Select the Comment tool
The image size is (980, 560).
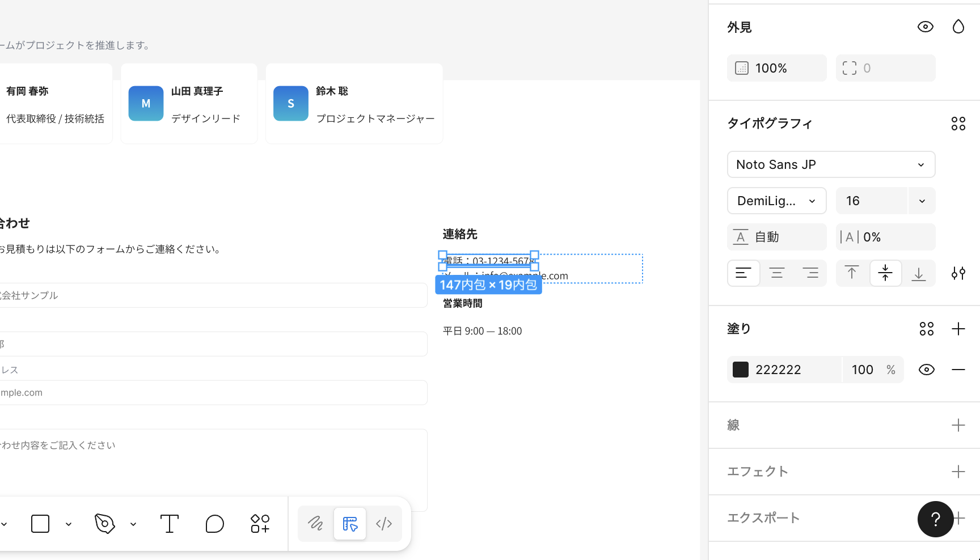click(x=214, y=524)
